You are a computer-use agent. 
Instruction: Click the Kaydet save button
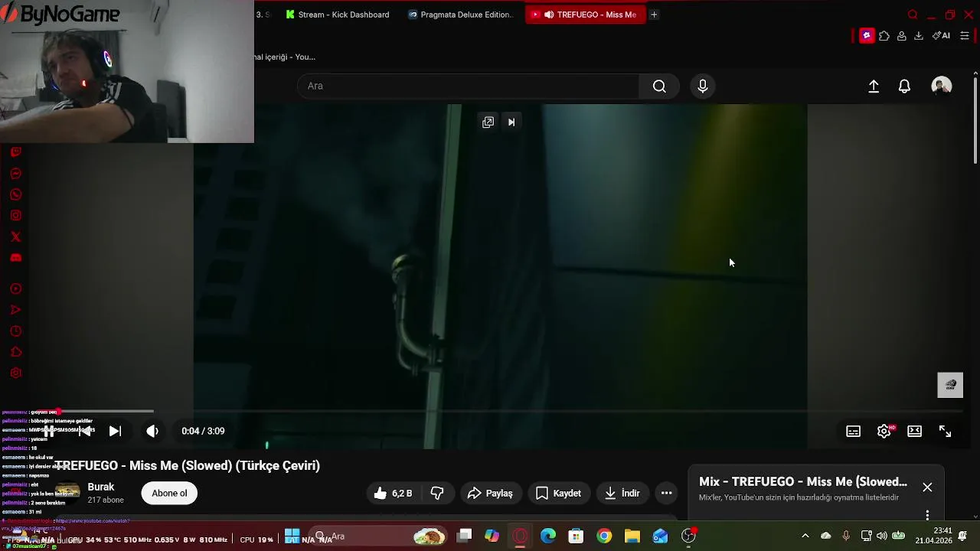pos(559,494)
